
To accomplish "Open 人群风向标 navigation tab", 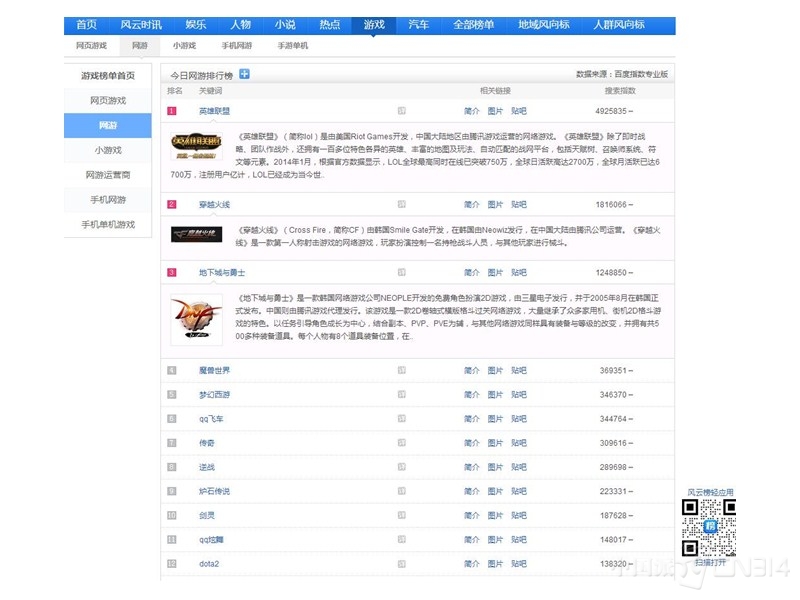I will tap(619, 24).
